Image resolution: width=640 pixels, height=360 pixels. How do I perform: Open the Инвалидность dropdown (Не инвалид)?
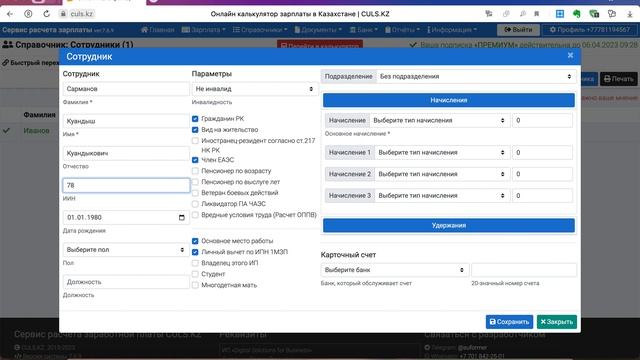[255, 89]
